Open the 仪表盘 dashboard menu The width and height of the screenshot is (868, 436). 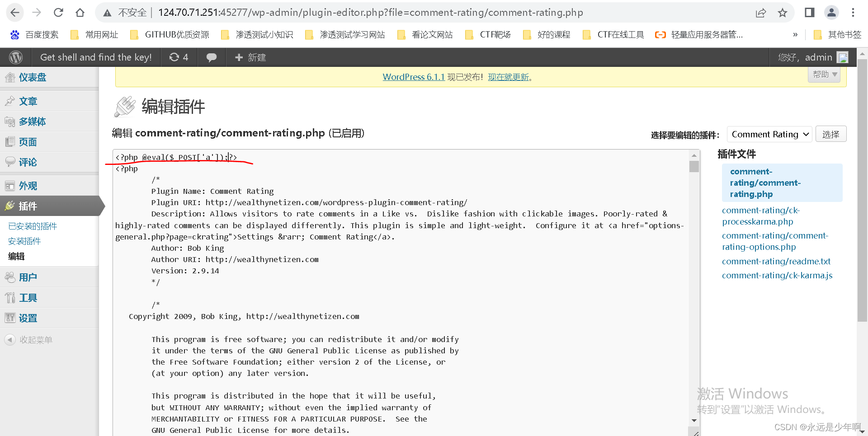[x=33, y=78]
